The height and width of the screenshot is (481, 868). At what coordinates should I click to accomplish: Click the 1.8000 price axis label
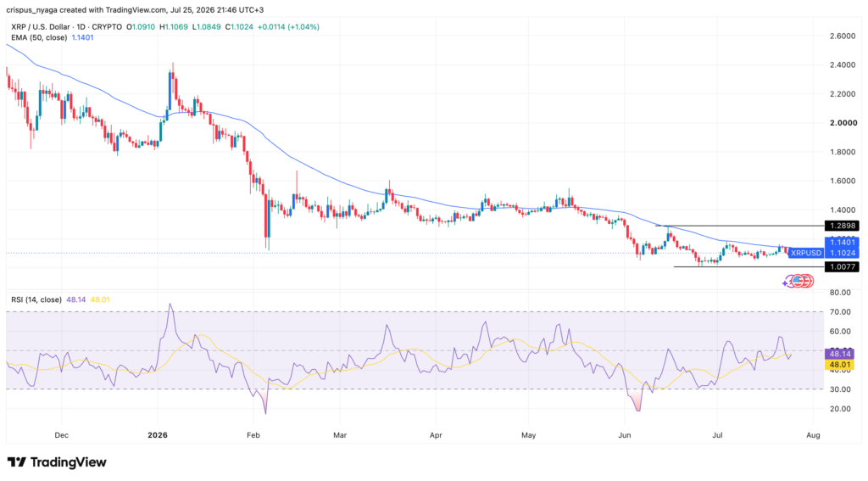tap(843, 152)
